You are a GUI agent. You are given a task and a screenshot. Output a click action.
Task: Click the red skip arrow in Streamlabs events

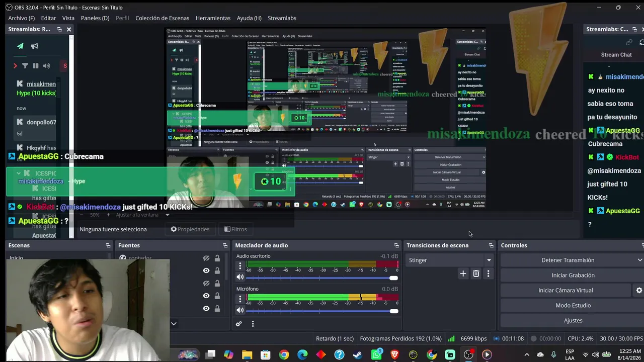tap(15, 66)
